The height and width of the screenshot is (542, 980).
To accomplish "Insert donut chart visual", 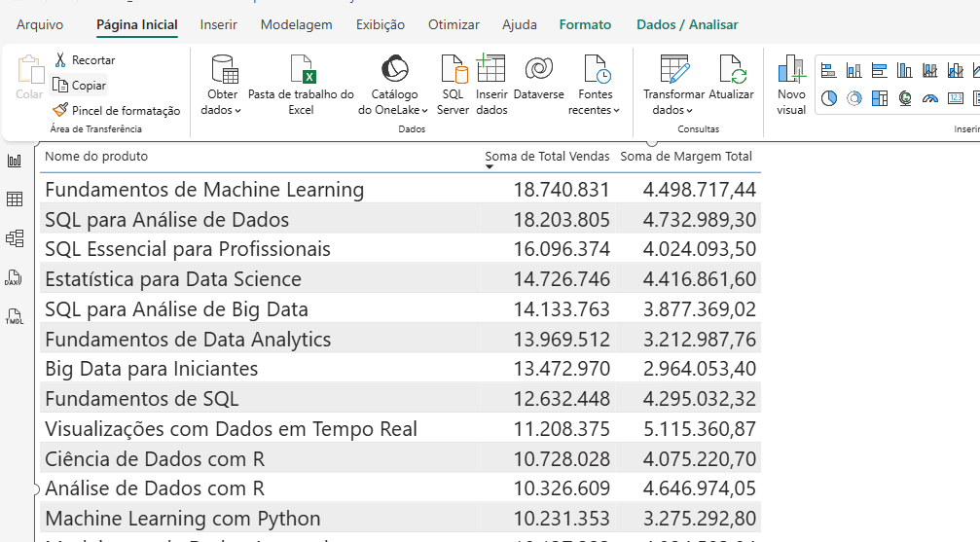I will (853, 98).
